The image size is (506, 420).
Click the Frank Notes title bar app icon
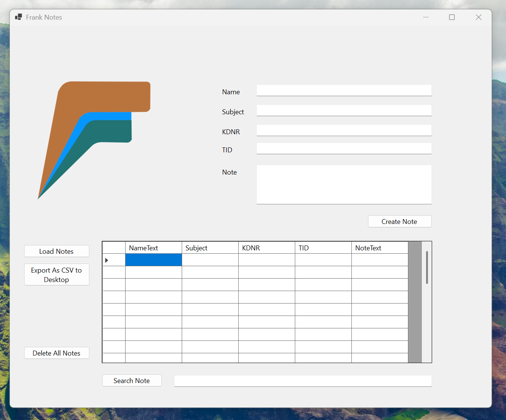click(18, 17)
